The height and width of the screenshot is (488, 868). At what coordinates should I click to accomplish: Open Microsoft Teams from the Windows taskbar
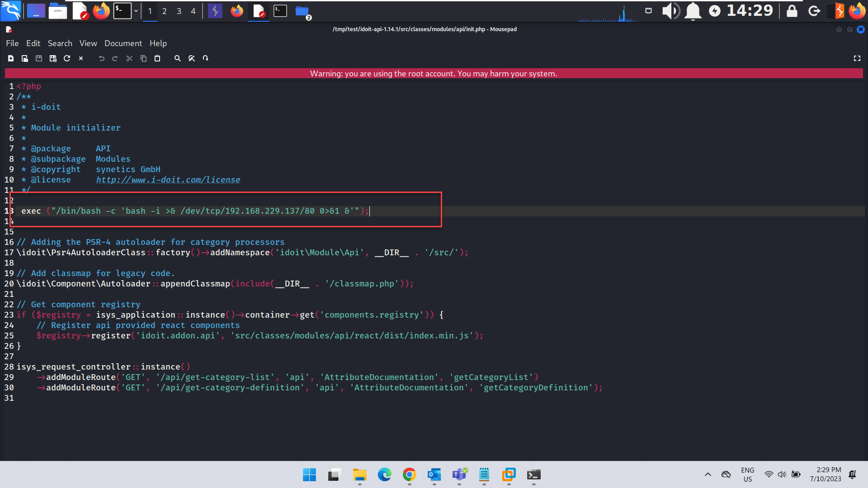[x=459, y=475]
